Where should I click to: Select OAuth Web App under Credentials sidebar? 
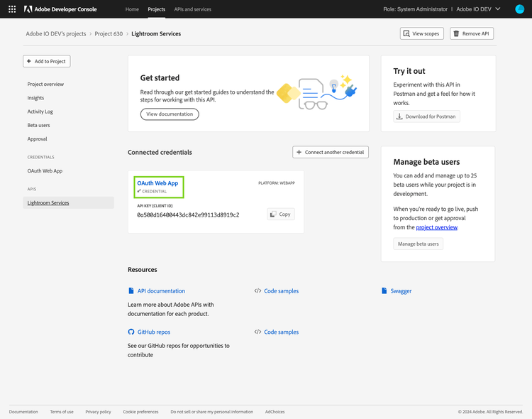[x=45, y=170]
